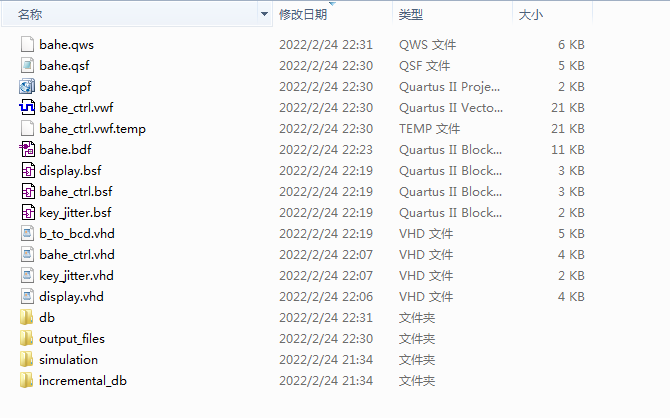The height and width of the screenshot is (418, 670).
Task: Select the bahe.bdf block diagram icon
Action: click(x=27, y=149)
